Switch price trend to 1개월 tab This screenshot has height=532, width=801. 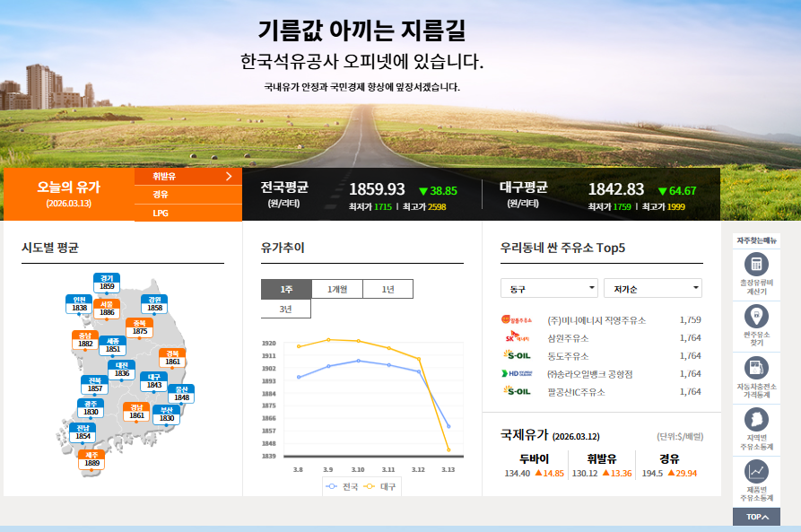[x=337, y=289]
